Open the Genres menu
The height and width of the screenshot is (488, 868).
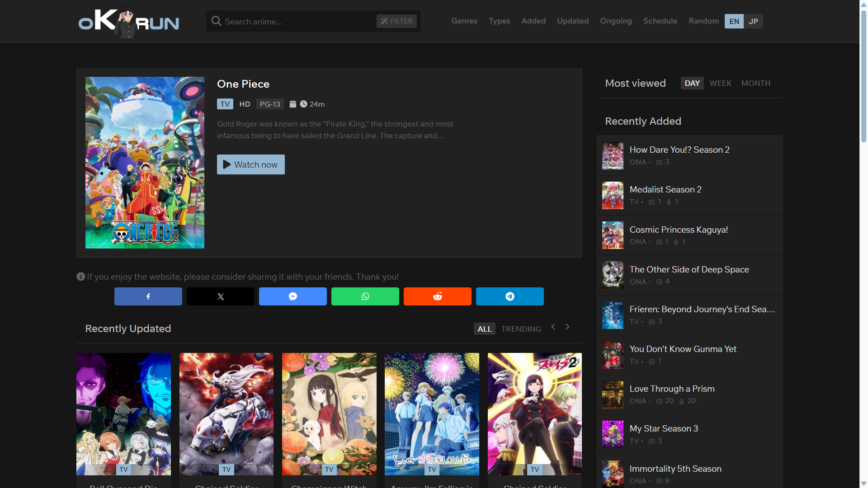click(464, 21)
